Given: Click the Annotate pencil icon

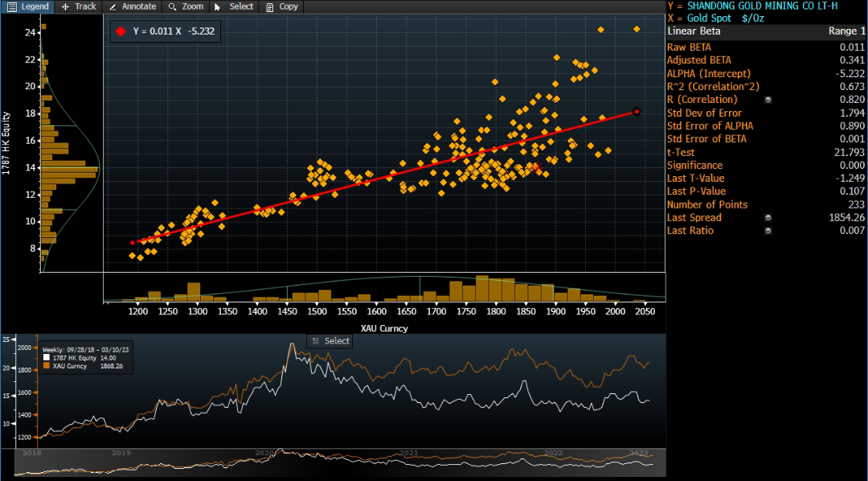Looking at the screenshot, I should pyautogui.click(x=113, y=7).
